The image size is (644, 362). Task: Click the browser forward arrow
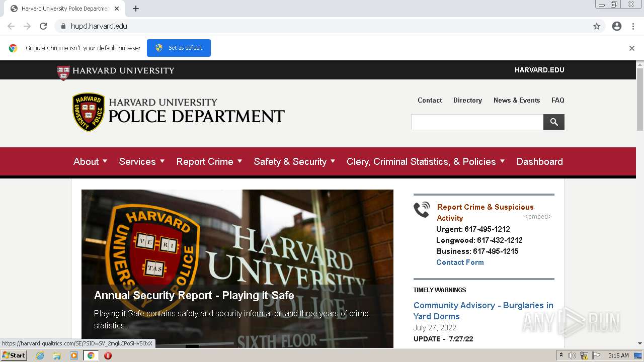tap(27, 26)
